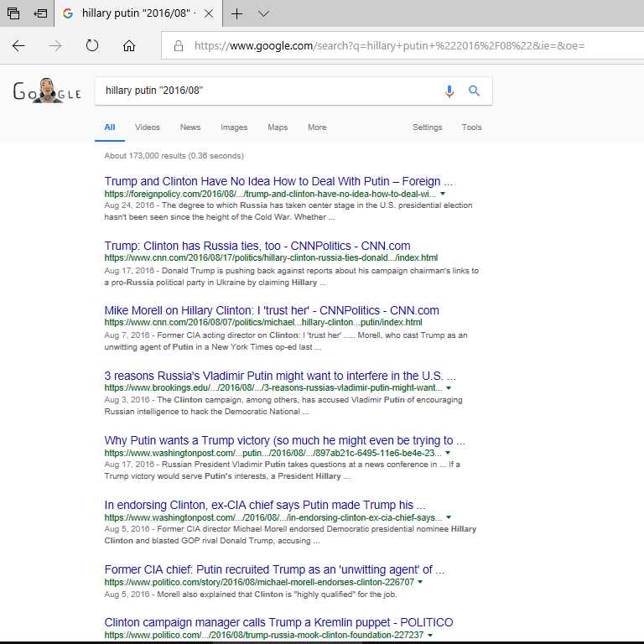This screenshot has height=644, width=644.
Task: Open Mike Morell on Hillary Clinton result
Action: pos(272,310)
